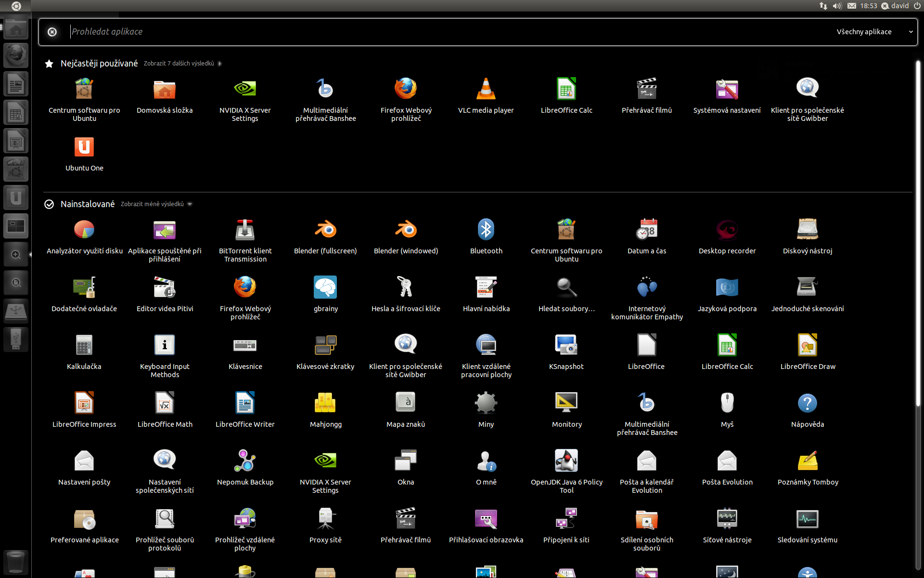Viewport: 924px width, 578px height.
Task: Open network indicator in top panel
Action: pos(823,6)
